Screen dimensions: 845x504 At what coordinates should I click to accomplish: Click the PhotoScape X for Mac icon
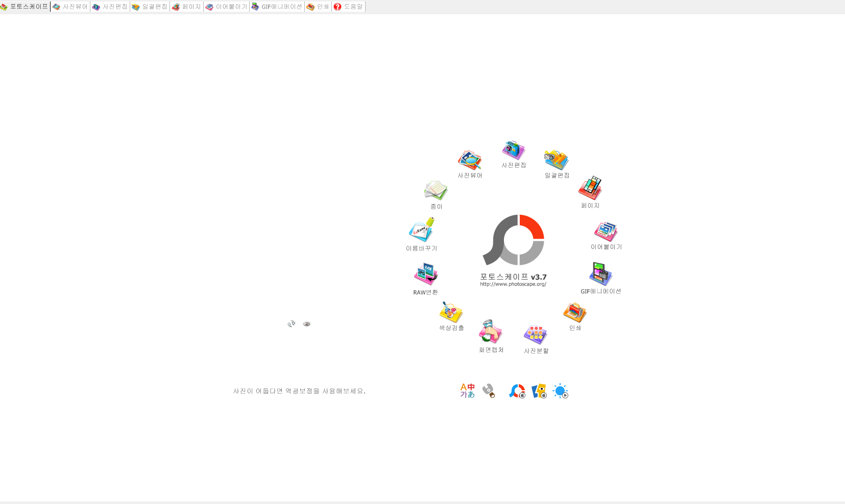[517, 391]
